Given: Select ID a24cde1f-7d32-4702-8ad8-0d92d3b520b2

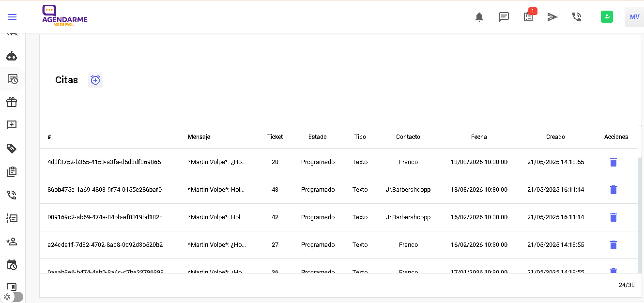Looking at the screenshot, I should coord(105,245).
